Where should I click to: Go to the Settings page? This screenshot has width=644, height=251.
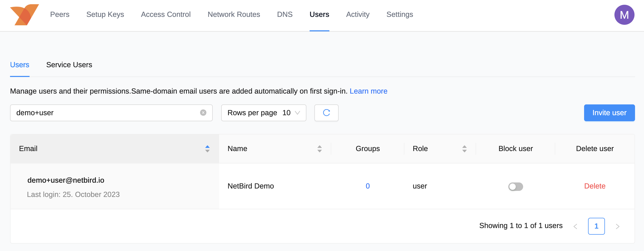(400, 15)
